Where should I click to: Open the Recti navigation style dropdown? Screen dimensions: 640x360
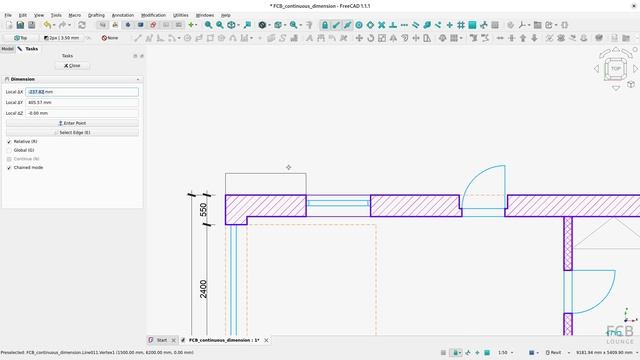pyautogui.click(x=558, y=353)
